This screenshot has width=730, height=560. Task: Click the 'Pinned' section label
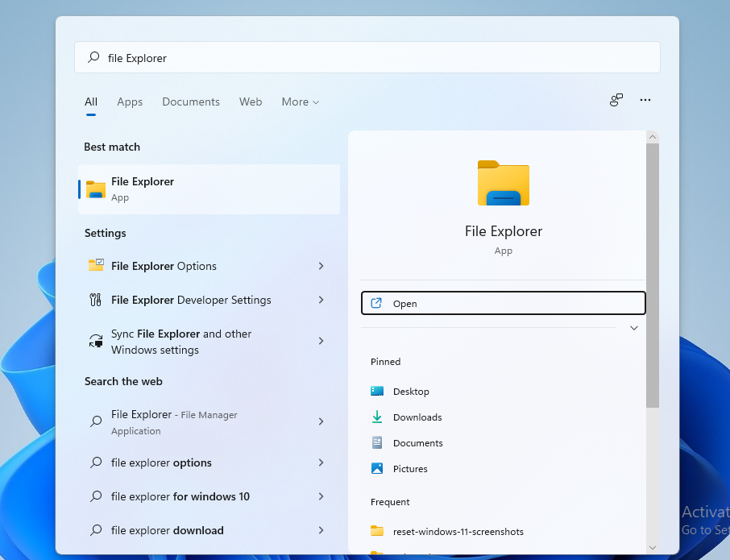coord(385,362)
